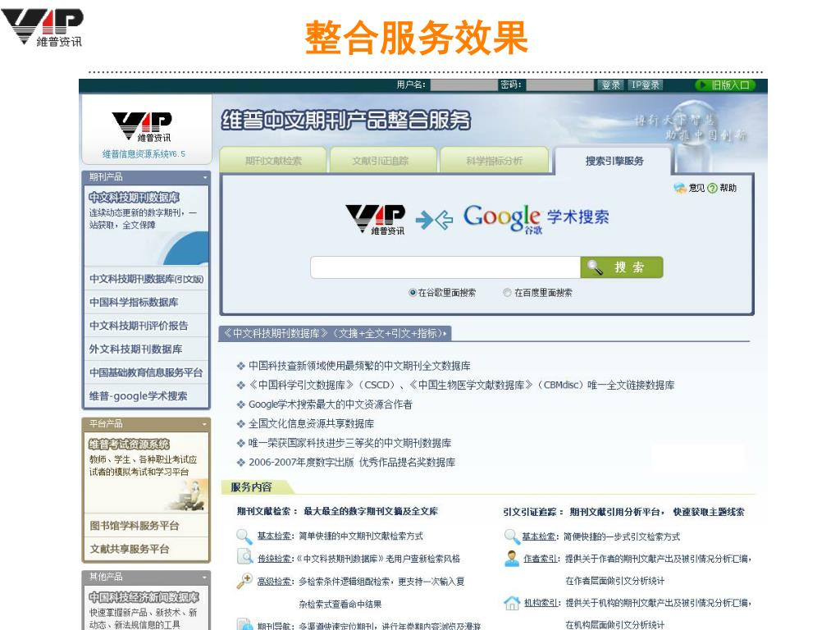Click into the 用户名 input field
The image size is (840, 630).
click(463, 85)
